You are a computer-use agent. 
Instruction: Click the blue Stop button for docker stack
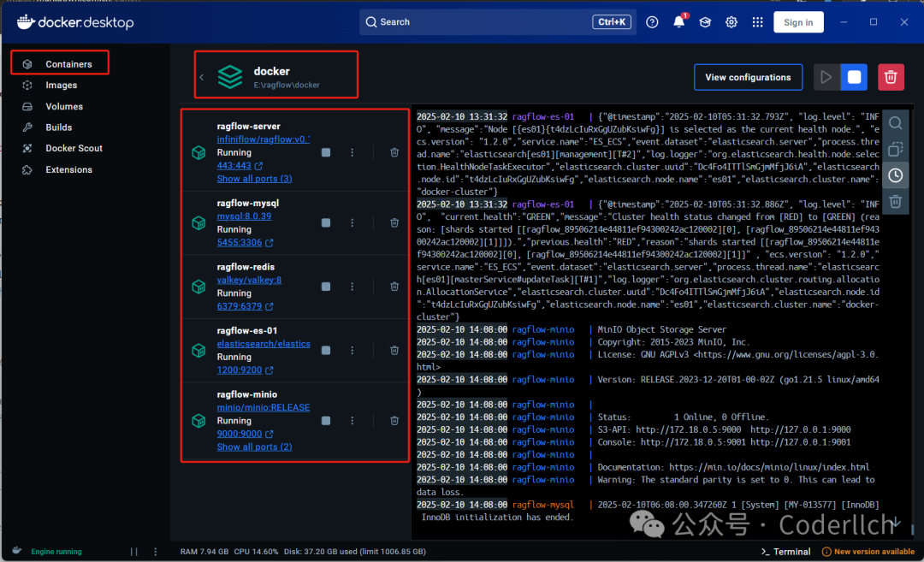click(854, 77)
